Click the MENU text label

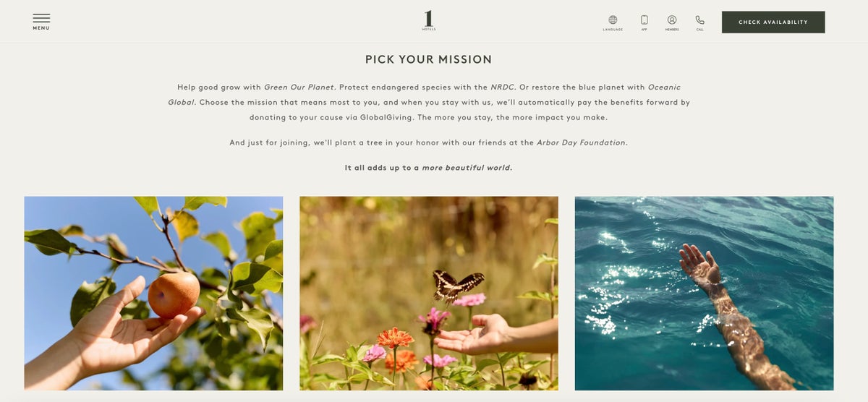point(41,28)
